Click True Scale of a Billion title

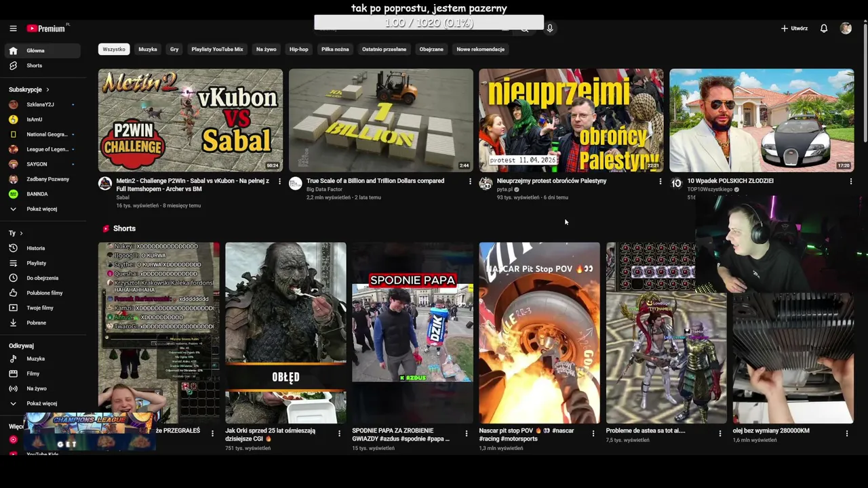pyautogui.click(x=375, y=181)
